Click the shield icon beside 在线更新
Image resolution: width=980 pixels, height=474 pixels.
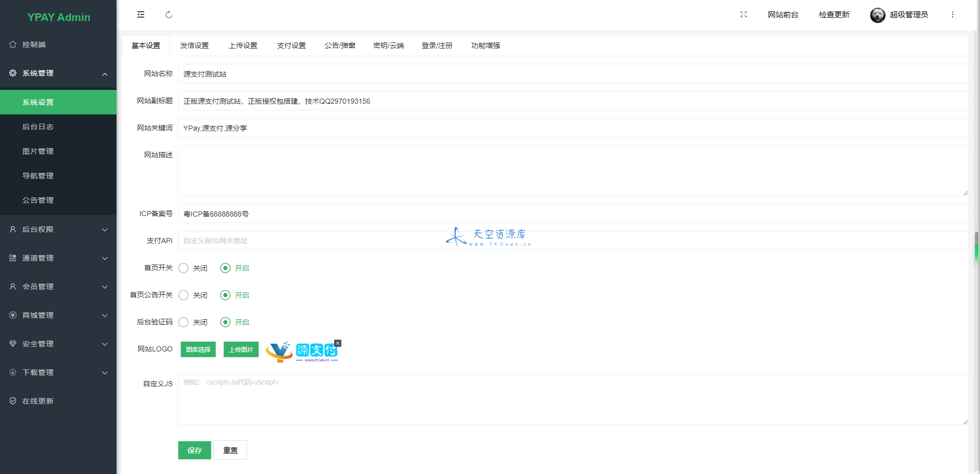tap(13, 401)
